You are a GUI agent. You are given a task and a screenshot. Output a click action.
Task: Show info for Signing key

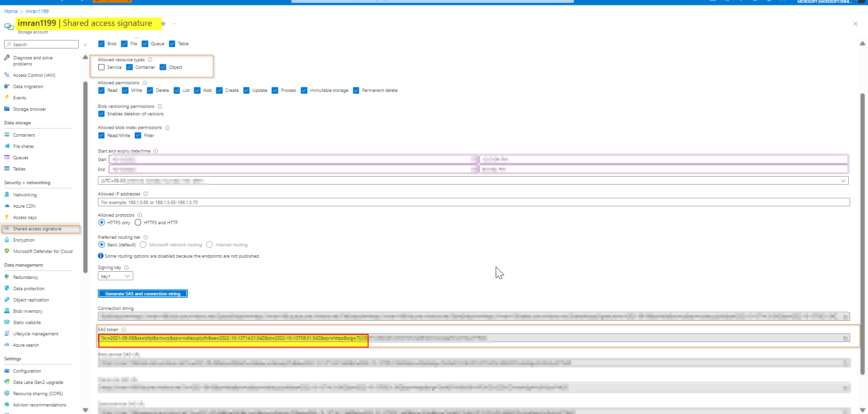[126, 268]
